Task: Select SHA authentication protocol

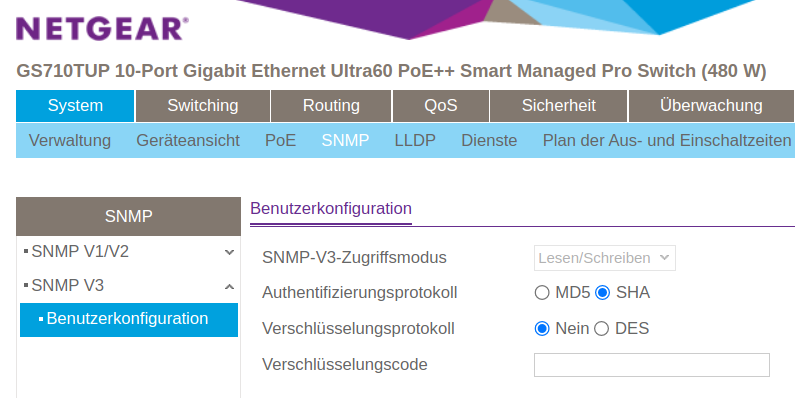Action: pos(602,293)
